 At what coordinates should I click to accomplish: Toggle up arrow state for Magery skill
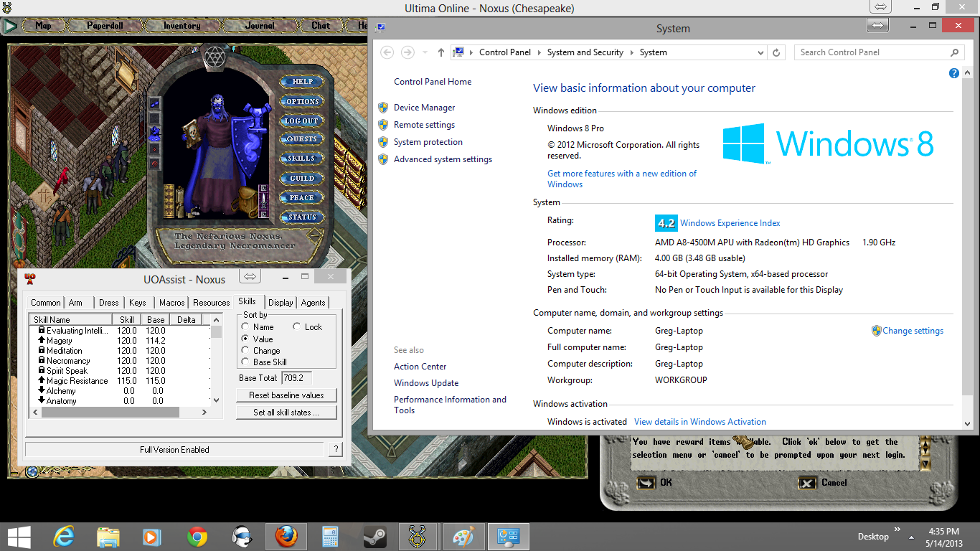(x=42, y=340)
